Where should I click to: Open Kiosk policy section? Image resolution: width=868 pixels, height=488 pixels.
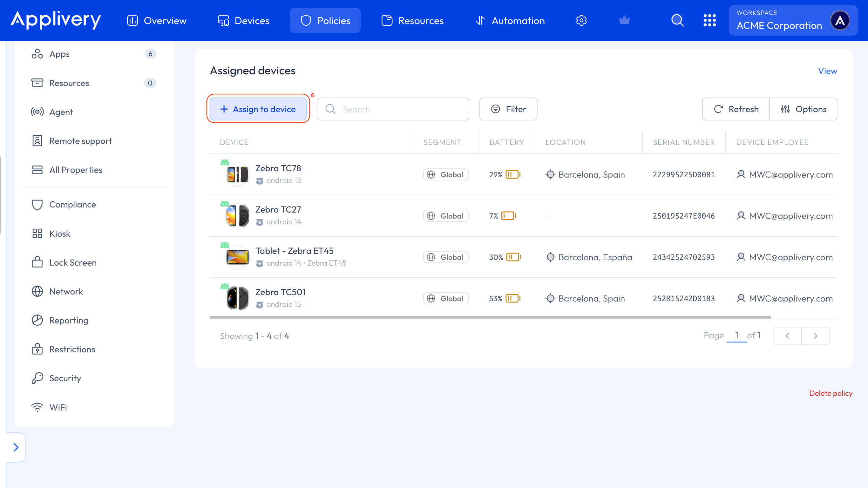(x=60, y=234)
